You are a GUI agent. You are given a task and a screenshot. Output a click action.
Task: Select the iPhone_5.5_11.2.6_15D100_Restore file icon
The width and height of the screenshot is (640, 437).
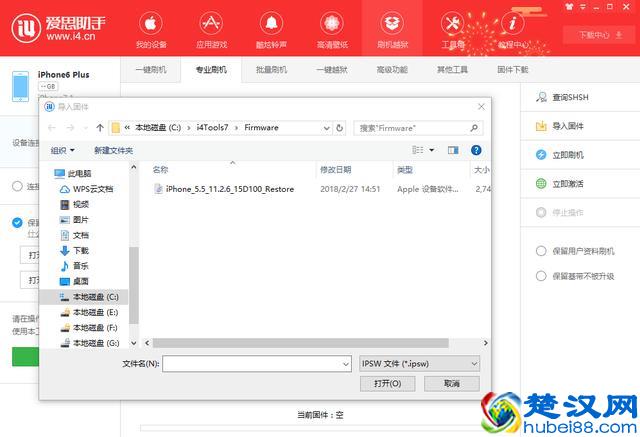pyautogui.click(x=158, y=189)
